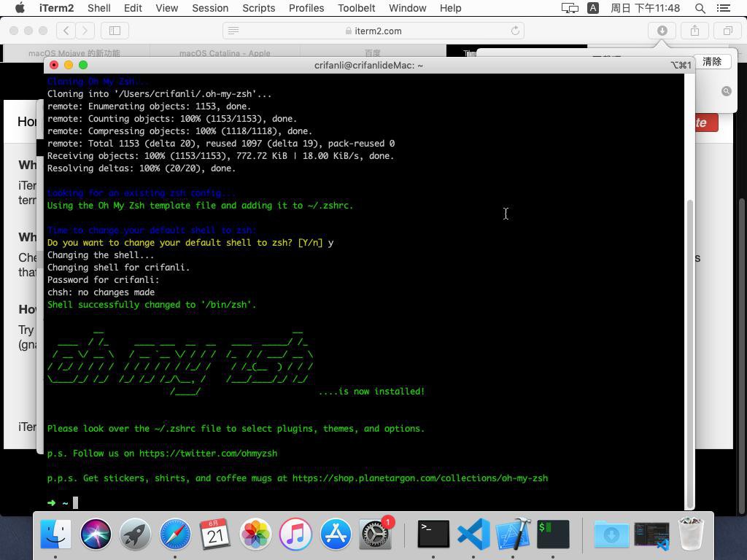Image resolution: width=747 pixels, height=560 pixels.
Task: Focus the Safari address bar showing iterm2.com
Action: (x=373, y=31)
